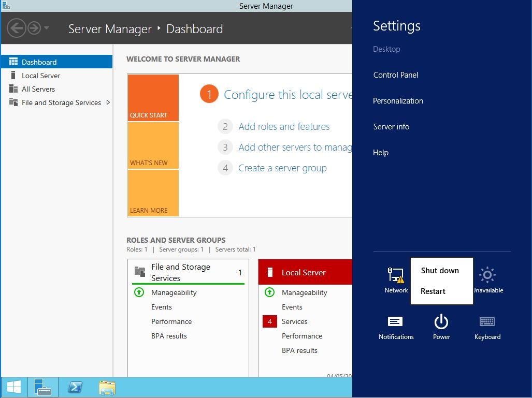
Task: Select Shut down from power menu
Action: click(440, 271)
